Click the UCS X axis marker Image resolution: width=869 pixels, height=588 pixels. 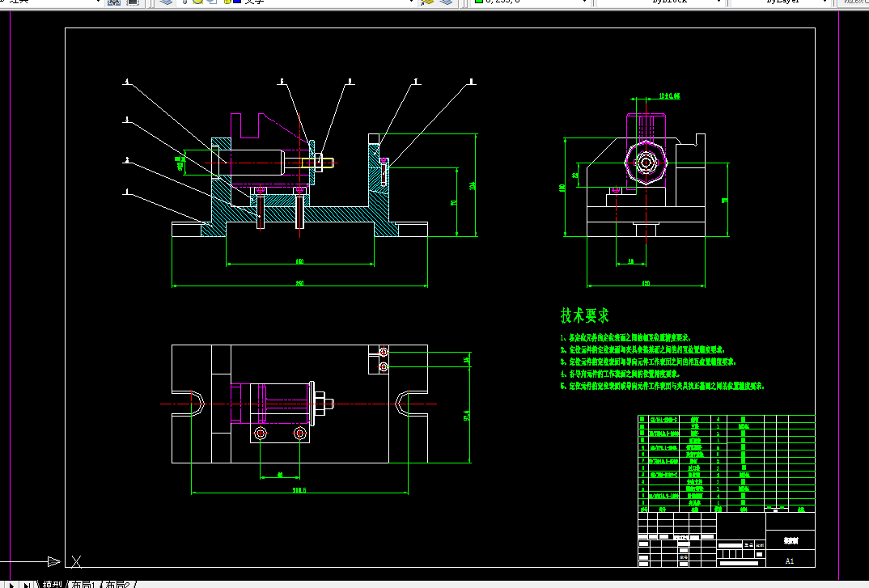[77, 561]
